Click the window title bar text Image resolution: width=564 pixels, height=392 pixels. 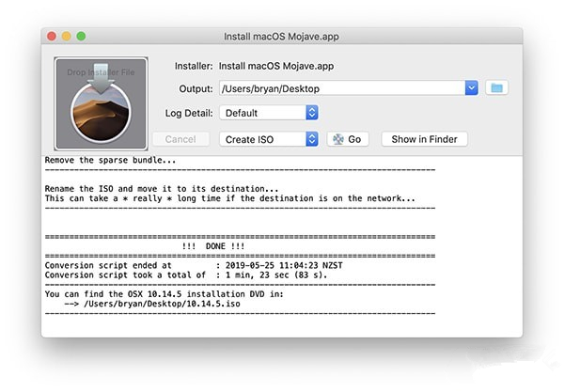[x=282, y=36]
